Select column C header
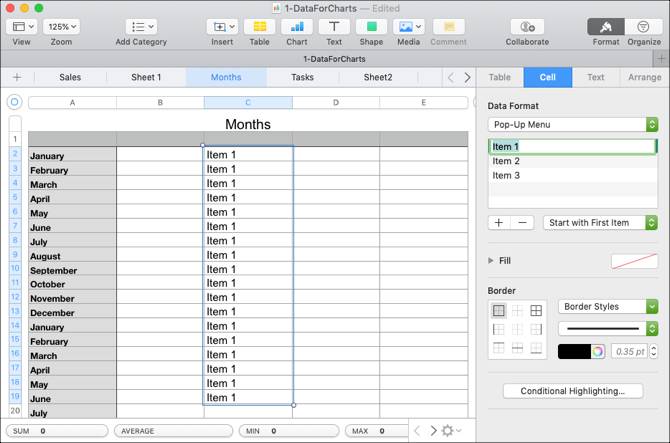 248,103
